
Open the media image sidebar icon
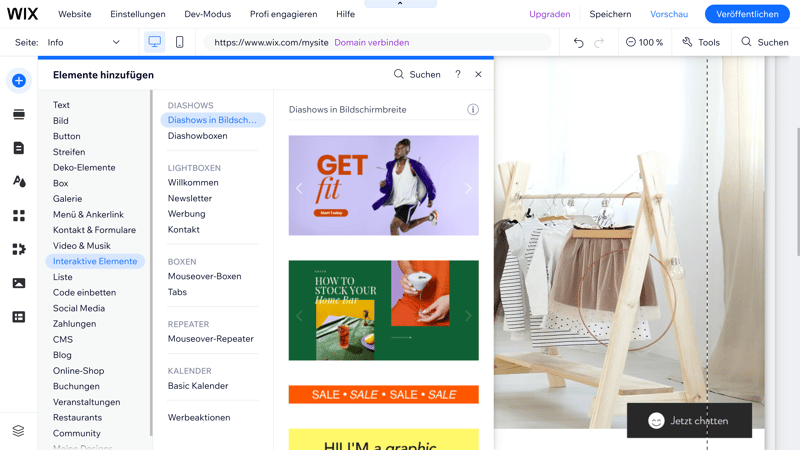[x=19, y=283]
